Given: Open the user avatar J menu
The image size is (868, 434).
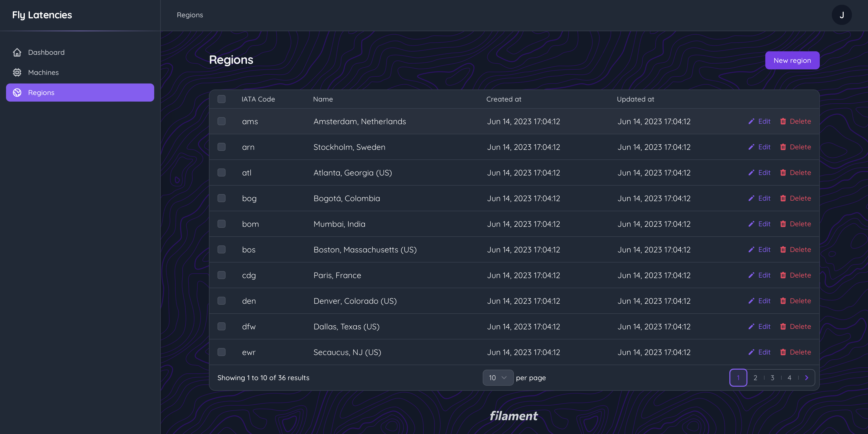Looking at the screenshot, I should click(841, 15).
